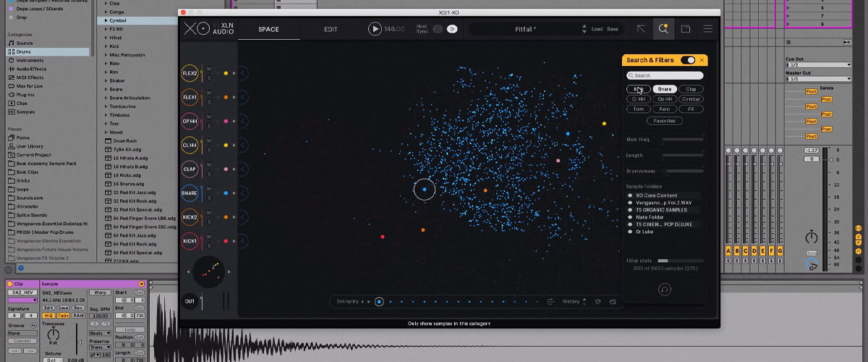Click the Search field in filters panel

(x=665, y=75)
